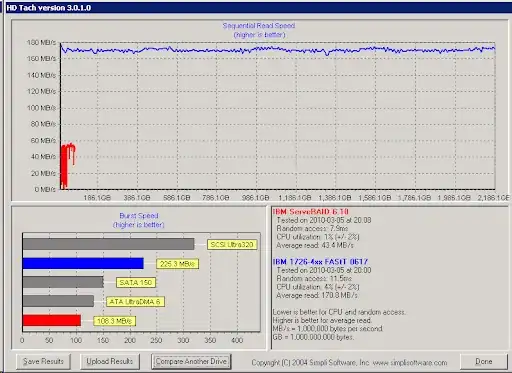Click the gray SATA 150 reference bar
The image size is (512, 373).
[63, 282]
